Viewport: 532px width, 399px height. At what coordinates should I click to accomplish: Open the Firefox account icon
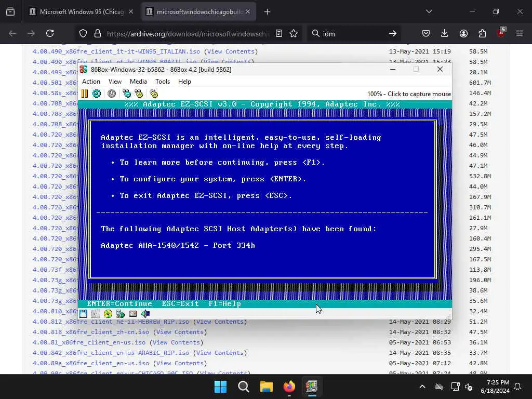(463, 33)
